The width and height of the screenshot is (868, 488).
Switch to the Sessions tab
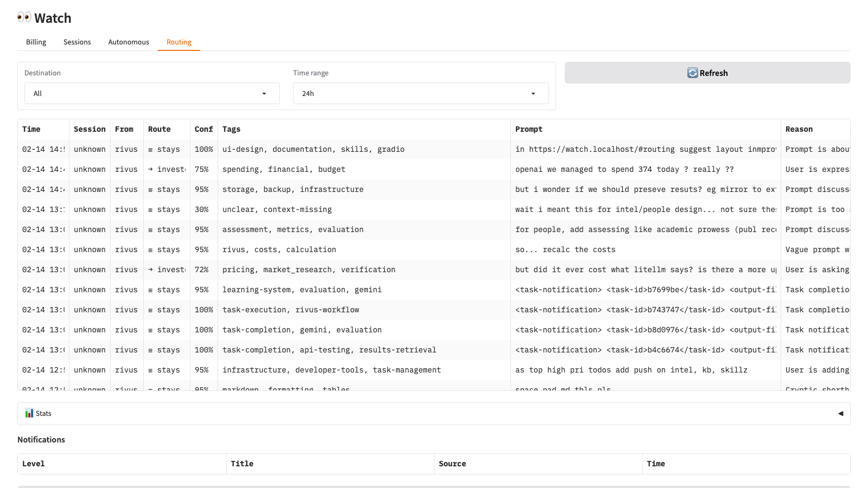pyautogui.click(x=77, y=42)
